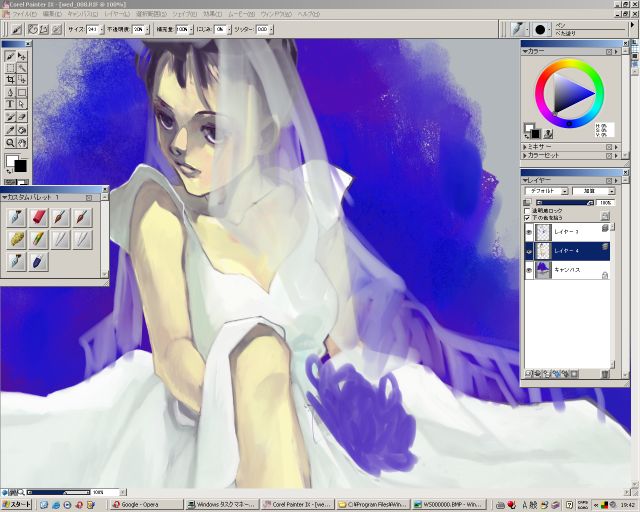640x512 pixels.
Task: Select the Pen shape tool
Action: pos(10,92)
